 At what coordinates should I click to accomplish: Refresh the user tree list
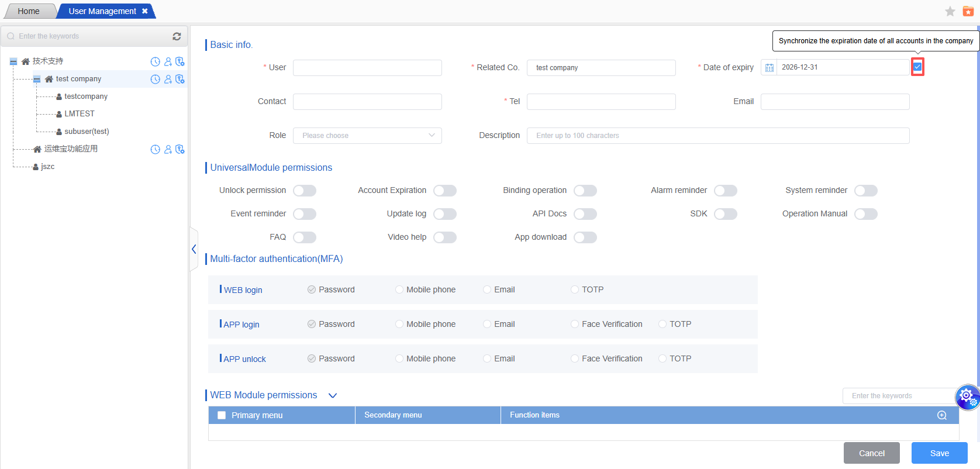pyautogui.click(x=177, y=36)
